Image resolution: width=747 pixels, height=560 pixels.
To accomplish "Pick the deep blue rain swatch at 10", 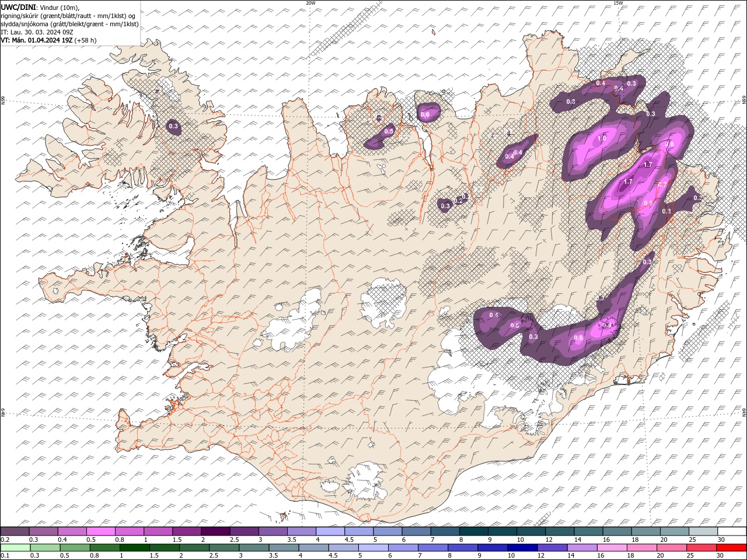I will tap(521, 548).
